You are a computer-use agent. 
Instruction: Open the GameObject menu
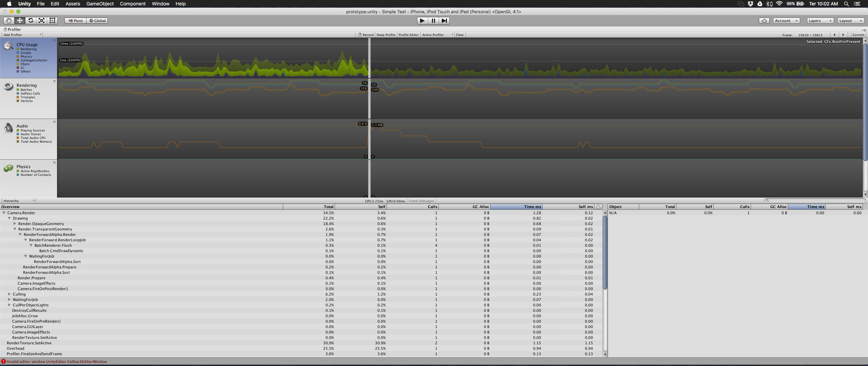(x=100, y=4)
